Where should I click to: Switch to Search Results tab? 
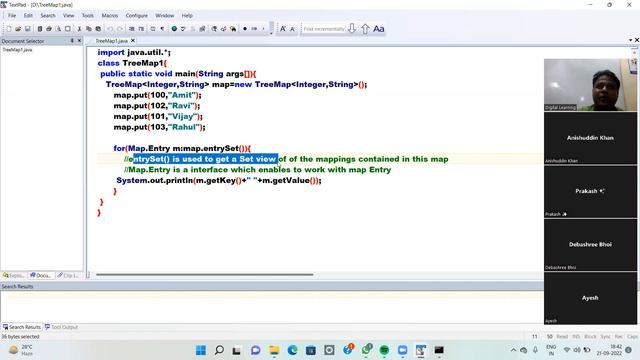pyautogui.click(x=22, y=327)
